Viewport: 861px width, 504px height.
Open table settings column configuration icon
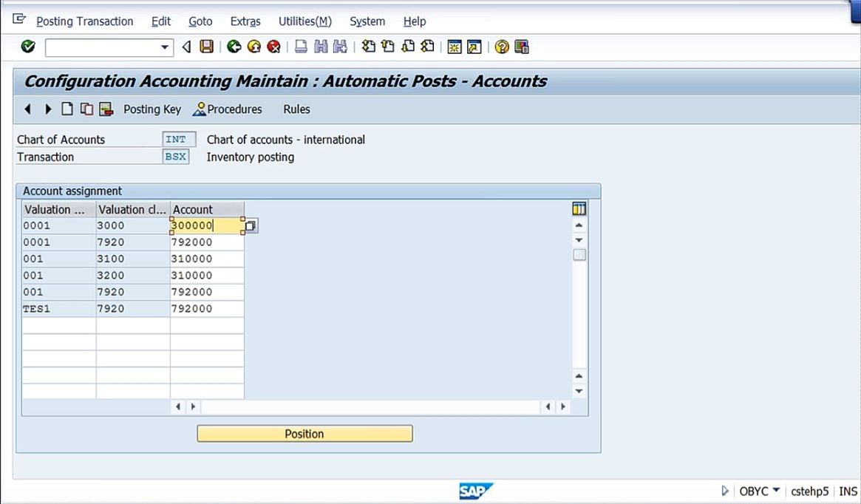tap(579, 208)
